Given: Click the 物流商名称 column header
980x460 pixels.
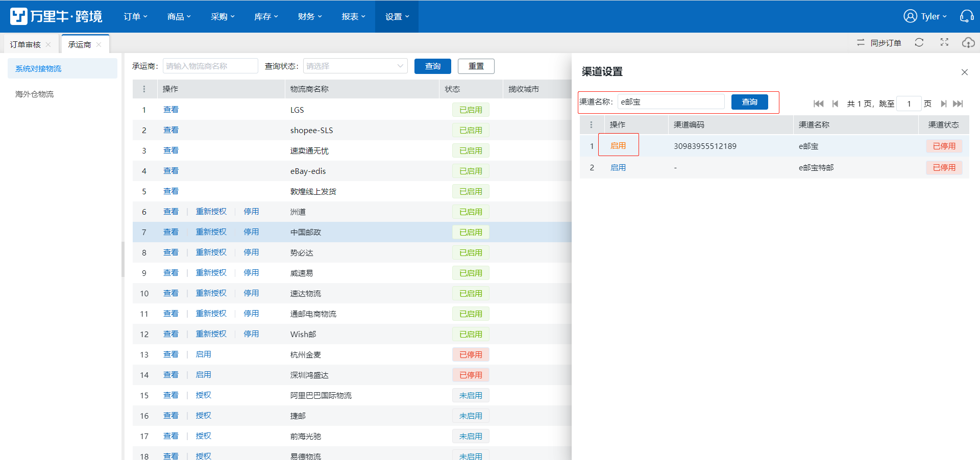Looking at the screenshot, I should click(x=309, y=89).
